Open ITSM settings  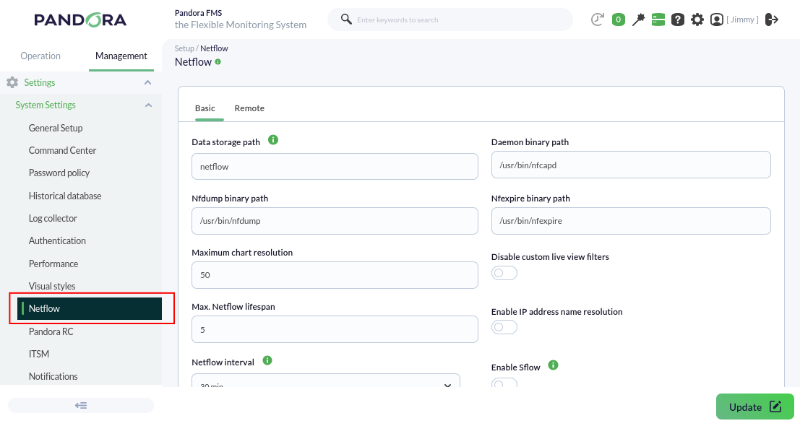pyautogui.click(x=39, y=354)
